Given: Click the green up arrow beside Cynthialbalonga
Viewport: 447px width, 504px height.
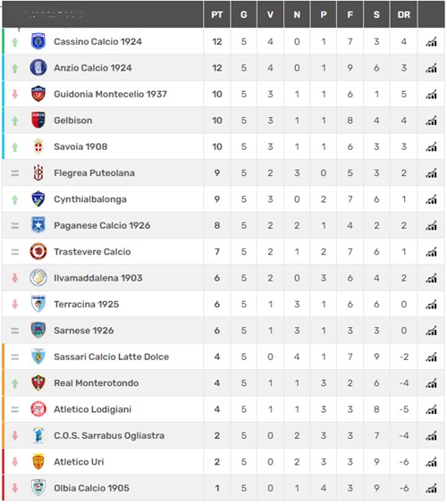Looking at the screenshot, I should point(15,199).
